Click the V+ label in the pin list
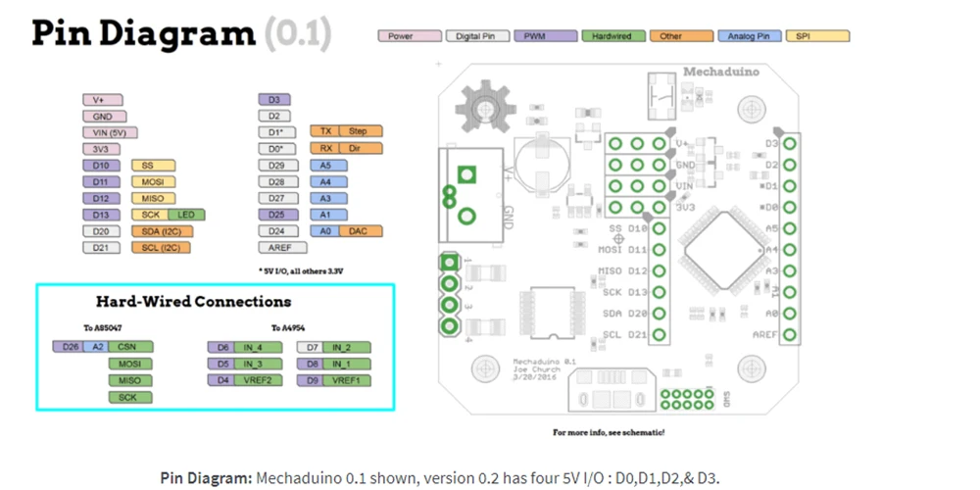 click(103, 100)
